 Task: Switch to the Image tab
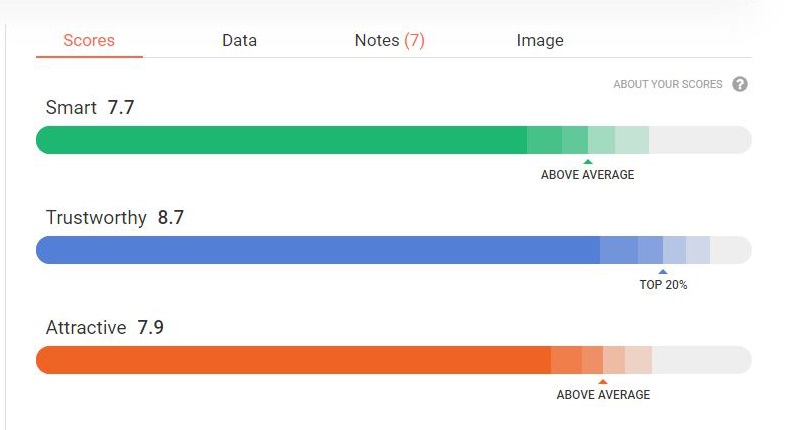pos(540,40)
